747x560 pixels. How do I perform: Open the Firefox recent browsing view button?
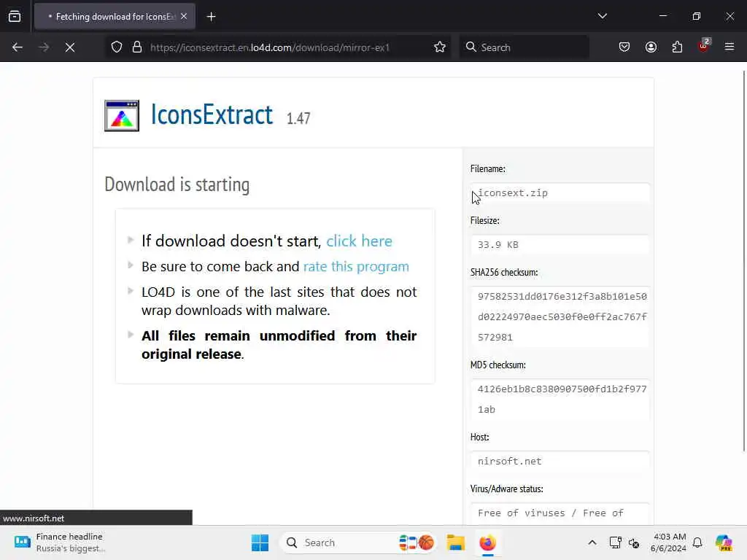(15, 17)
